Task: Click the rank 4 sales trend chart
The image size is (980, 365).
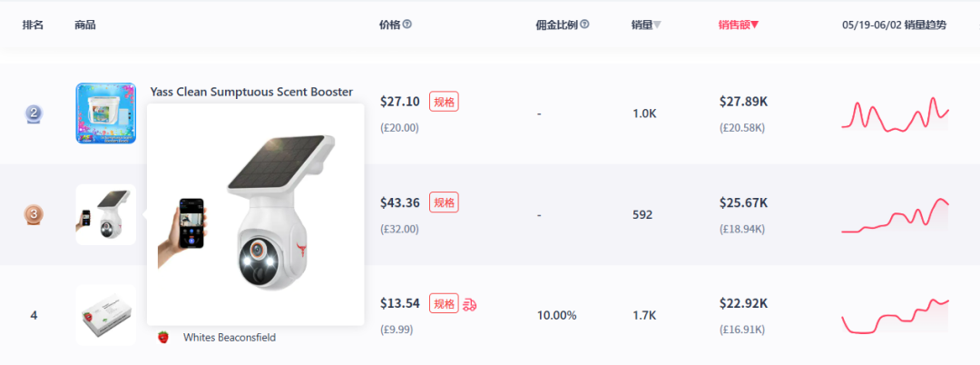Action: pyautogui.click(x=895, y=315)
